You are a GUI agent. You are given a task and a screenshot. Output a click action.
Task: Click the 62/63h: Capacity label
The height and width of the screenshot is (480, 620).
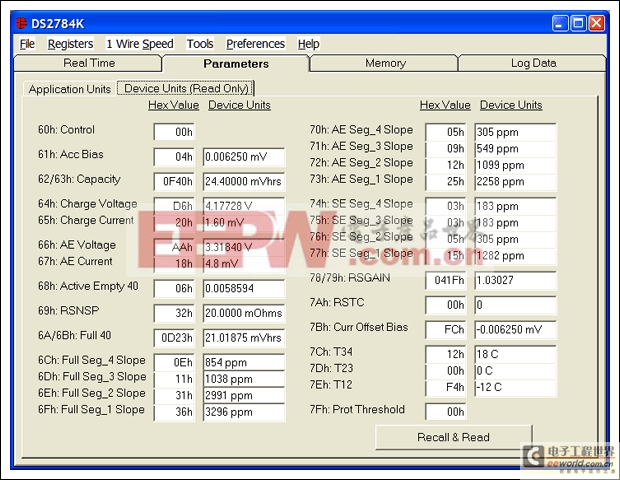(x=79, y=179)
